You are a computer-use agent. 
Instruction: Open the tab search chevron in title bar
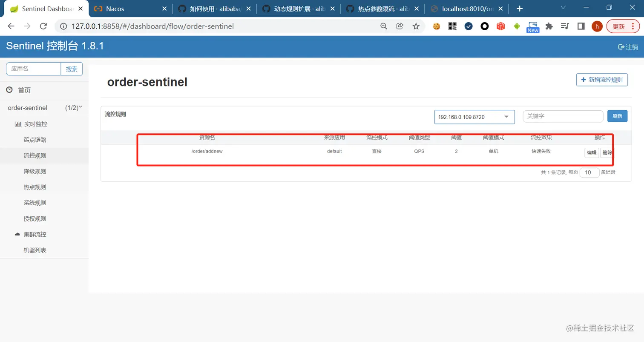click(563, 7)
